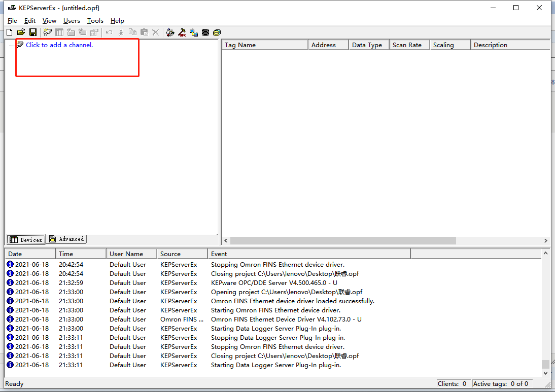This screenshot has height=392, width=555.
Task: Click the blue connection arrows toolbar icon
Action: point(194,32)
